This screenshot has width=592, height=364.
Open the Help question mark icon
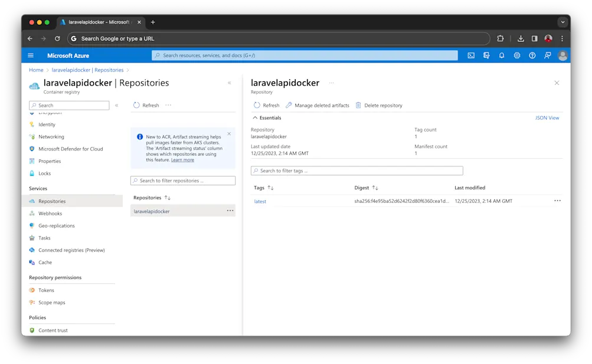(x=532, y=55)
